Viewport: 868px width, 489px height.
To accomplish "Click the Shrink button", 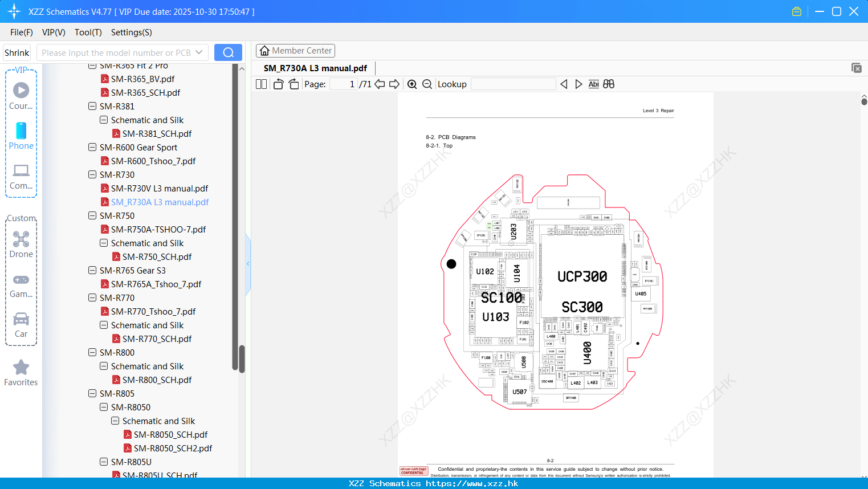I will point(17,52).
